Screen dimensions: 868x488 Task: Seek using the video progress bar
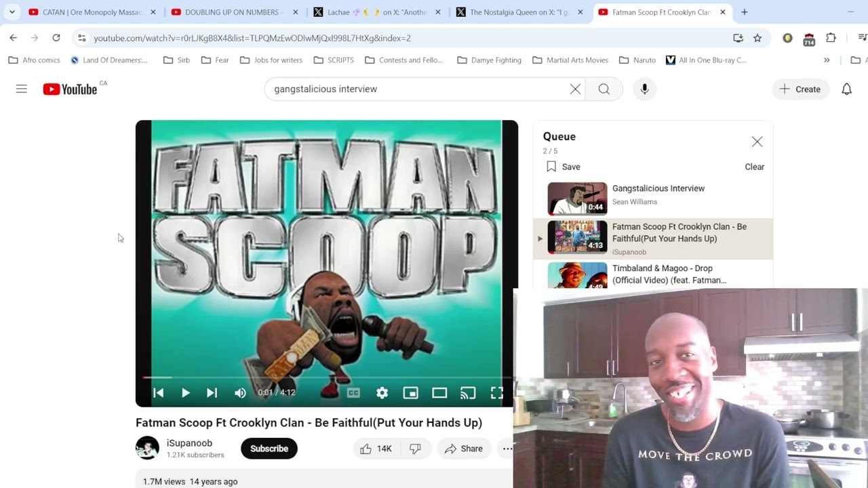click(327, 378)
